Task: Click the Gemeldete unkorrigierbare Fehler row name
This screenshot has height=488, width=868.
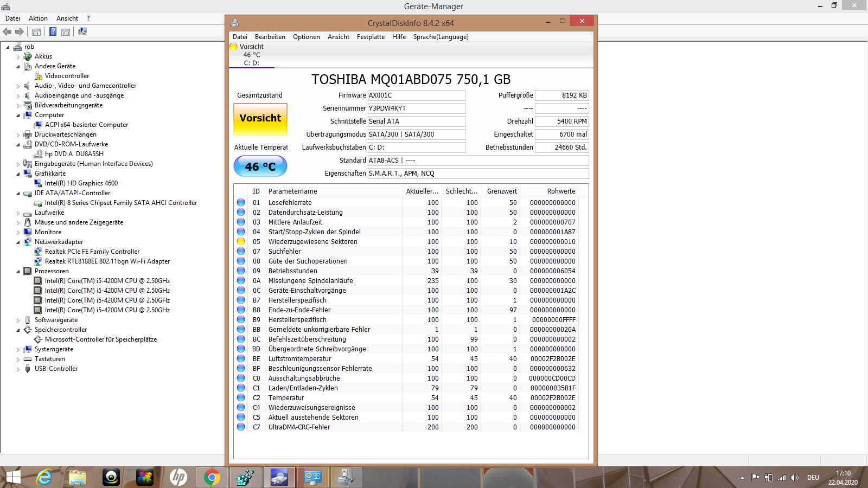Action: point(320,330)
